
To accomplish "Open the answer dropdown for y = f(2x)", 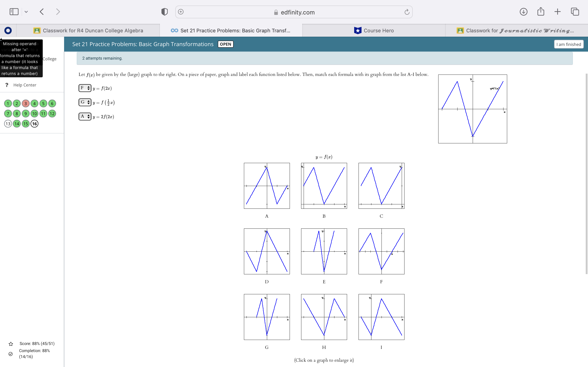I will tap(85, 88).
